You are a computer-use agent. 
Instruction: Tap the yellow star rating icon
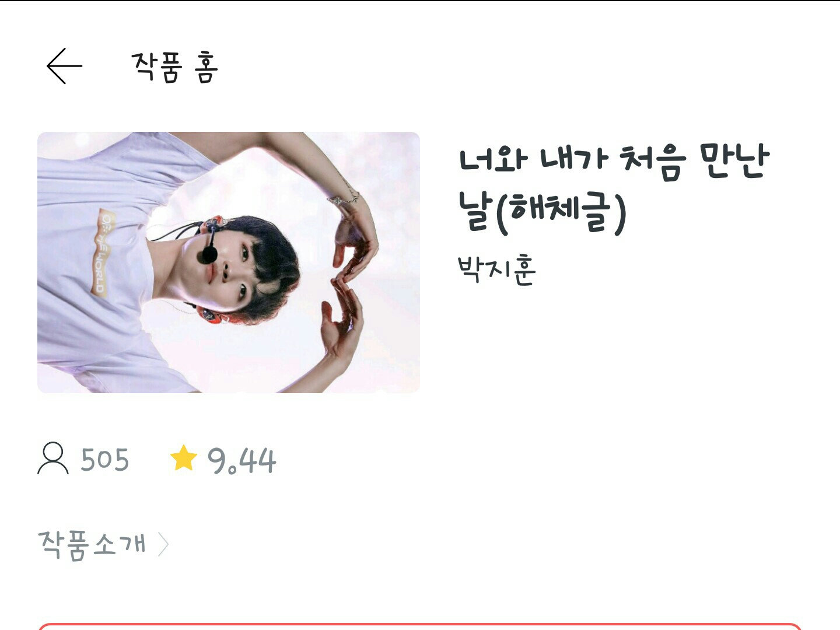(184, 458)
